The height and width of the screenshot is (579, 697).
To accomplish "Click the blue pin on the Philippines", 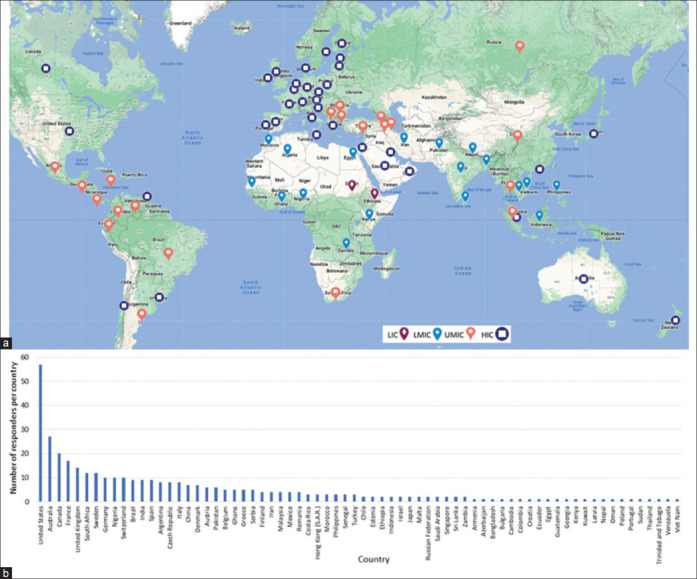I will pos(557,185).
